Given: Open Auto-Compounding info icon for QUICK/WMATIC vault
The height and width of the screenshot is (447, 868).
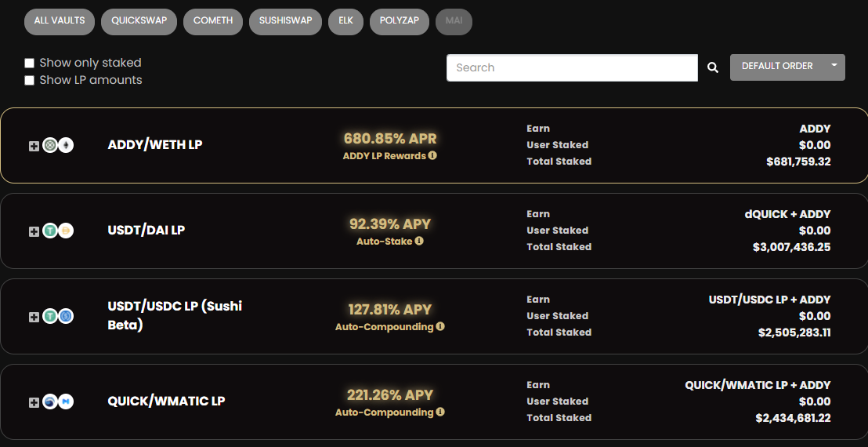Looking at the screenshot, I should (x=440, y=412).
